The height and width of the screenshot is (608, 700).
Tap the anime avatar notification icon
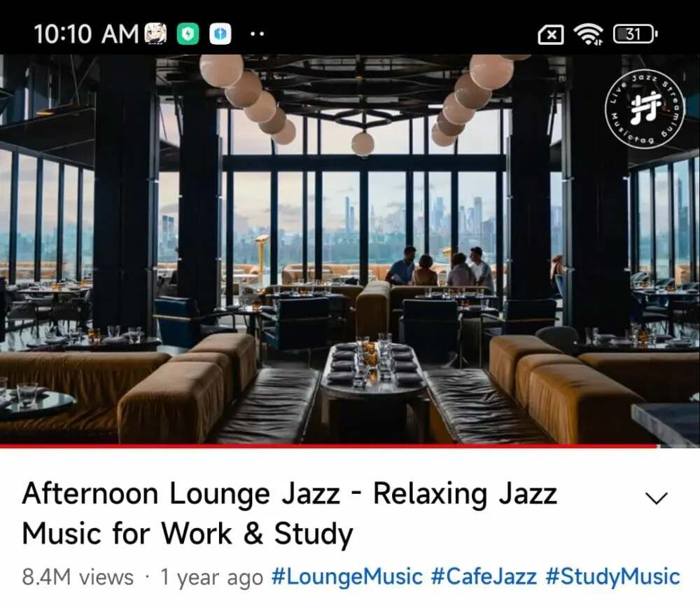pos(155,34)
